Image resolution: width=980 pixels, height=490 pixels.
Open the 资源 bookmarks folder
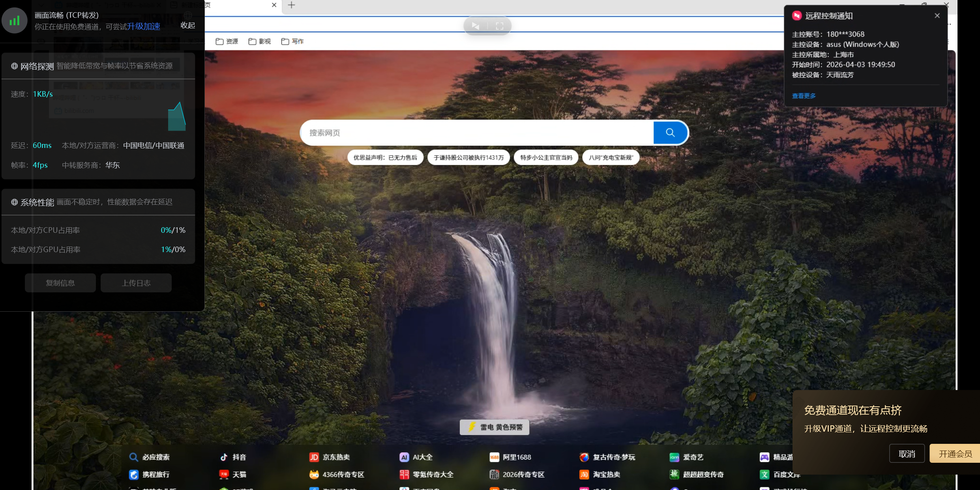tap(227, 41)
